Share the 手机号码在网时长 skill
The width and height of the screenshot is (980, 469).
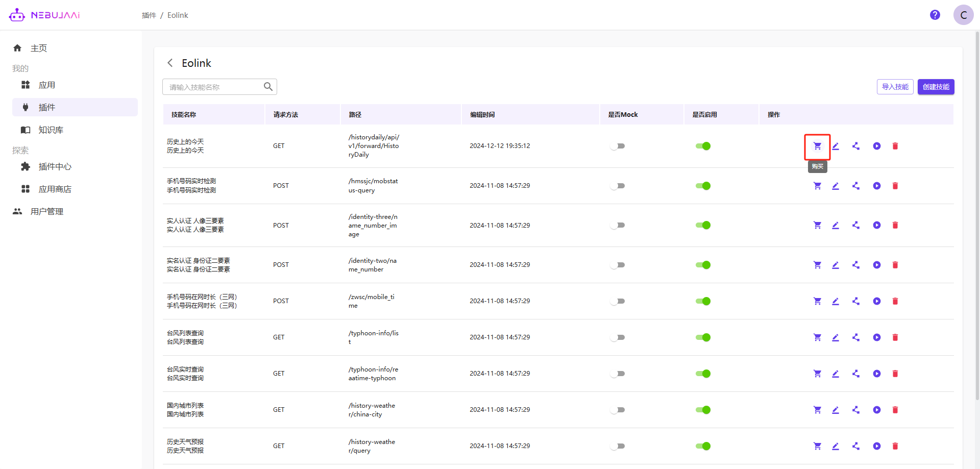point(856,301)
